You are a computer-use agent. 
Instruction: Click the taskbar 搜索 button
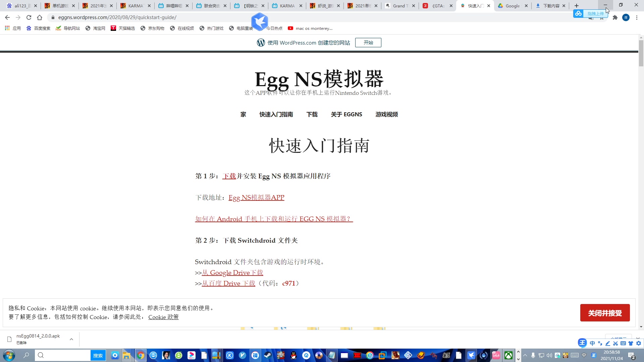98,355
